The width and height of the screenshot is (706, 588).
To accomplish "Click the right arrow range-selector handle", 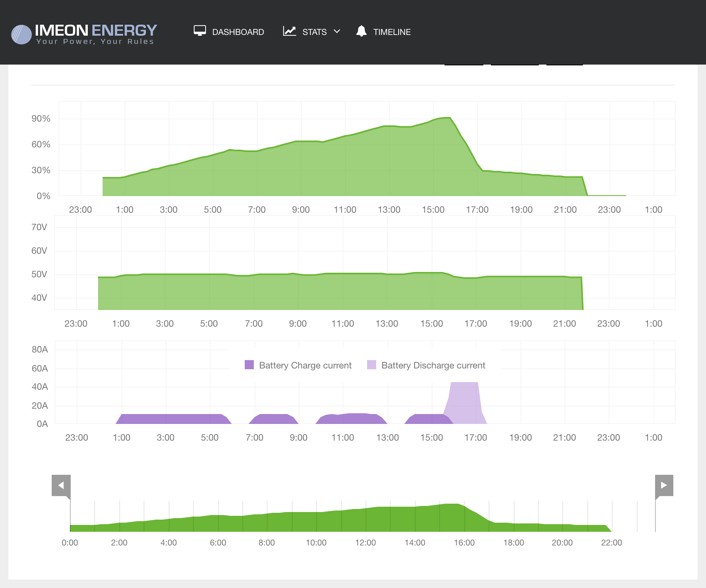I will coord(664,485).
